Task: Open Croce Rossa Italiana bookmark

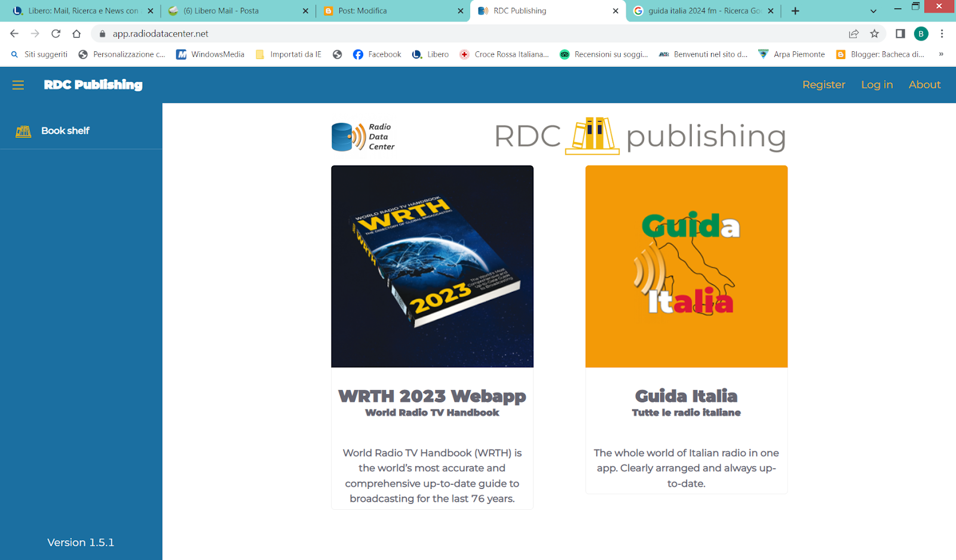Action: (x=504, y=54)
